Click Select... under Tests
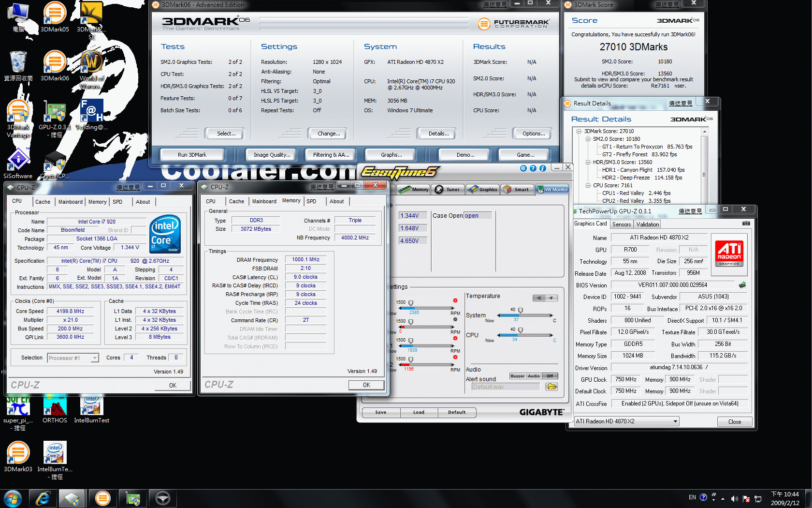Viewport: 812px width, 508px height. (224, 134)
